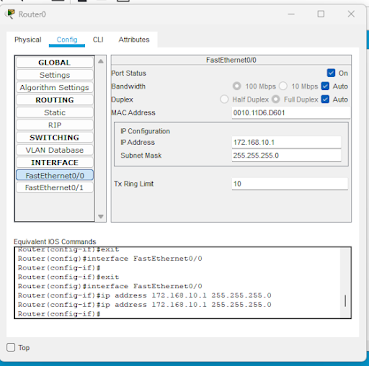The width and height of the screenshot is (369, 366).
Task: Select the Full Duplex option
Action: [276, 99]
